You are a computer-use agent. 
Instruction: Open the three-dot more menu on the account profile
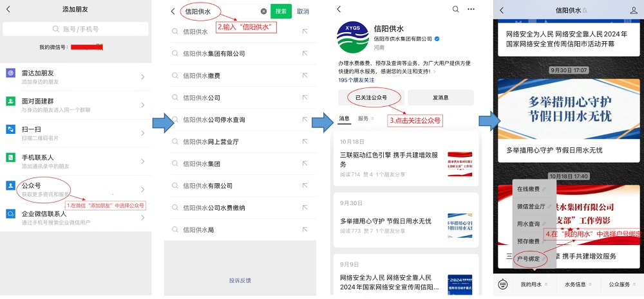[x=471, y=10]
